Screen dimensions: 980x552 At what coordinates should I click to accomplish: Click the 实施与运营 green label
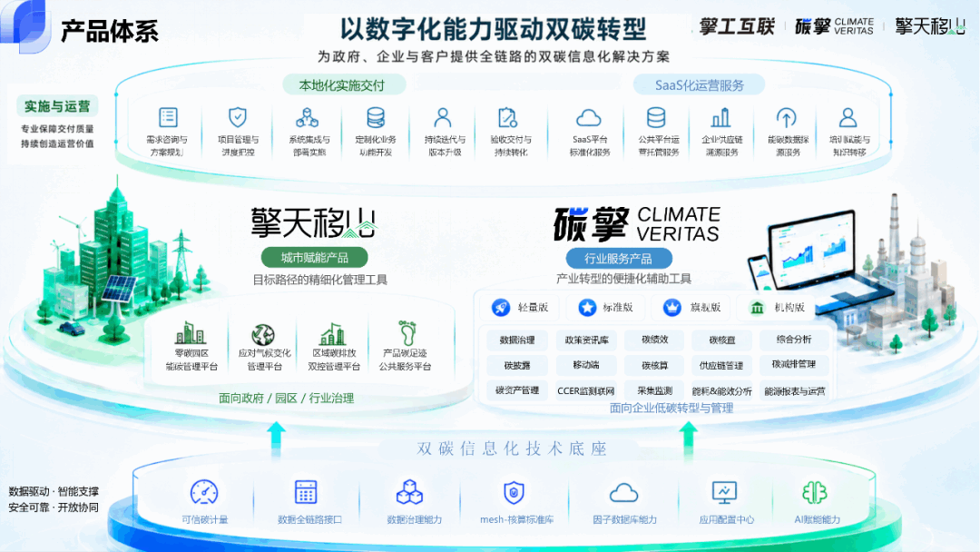(x=57, y=106)
